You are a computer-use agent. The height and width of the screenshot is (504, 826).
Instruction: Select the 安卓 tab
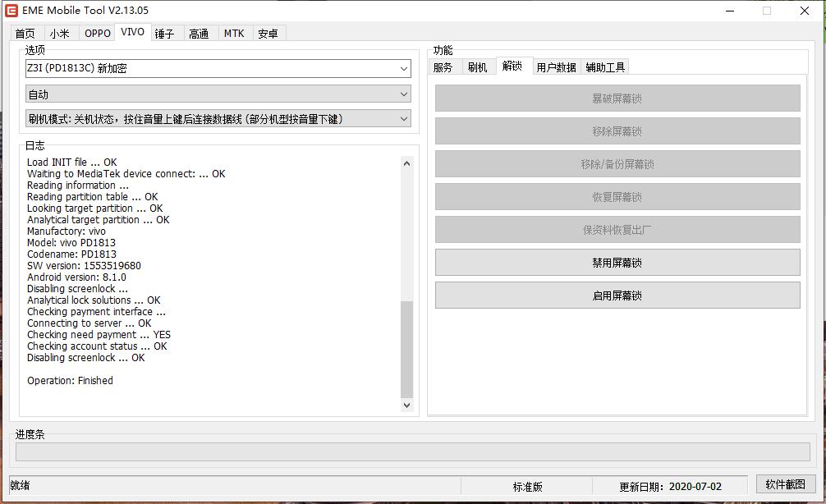coord(268,34)
